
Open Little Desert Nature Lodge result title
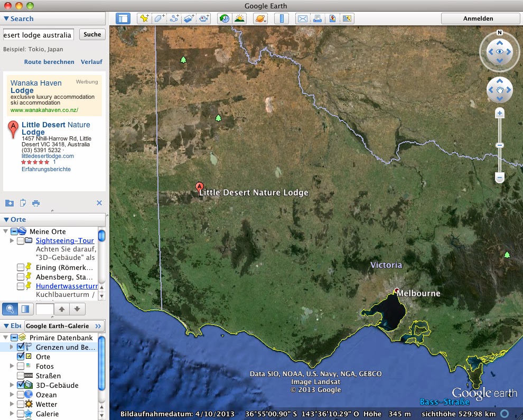(x=55, y=128)
